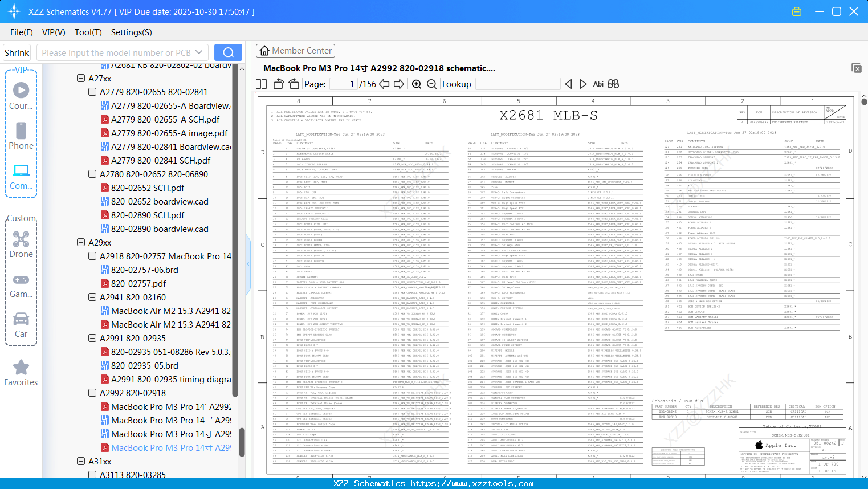Collapse the file tree panel using the side handle

point(248,263)
